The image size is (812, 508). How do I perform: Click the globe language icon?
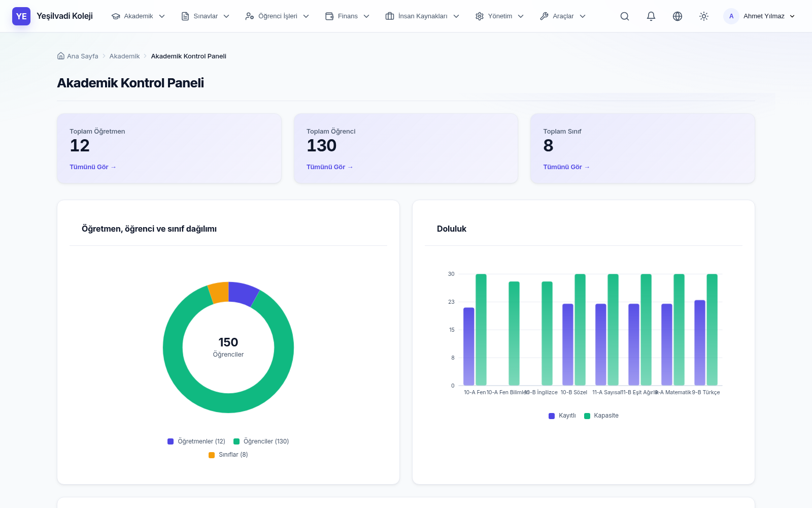pos(678,16)
